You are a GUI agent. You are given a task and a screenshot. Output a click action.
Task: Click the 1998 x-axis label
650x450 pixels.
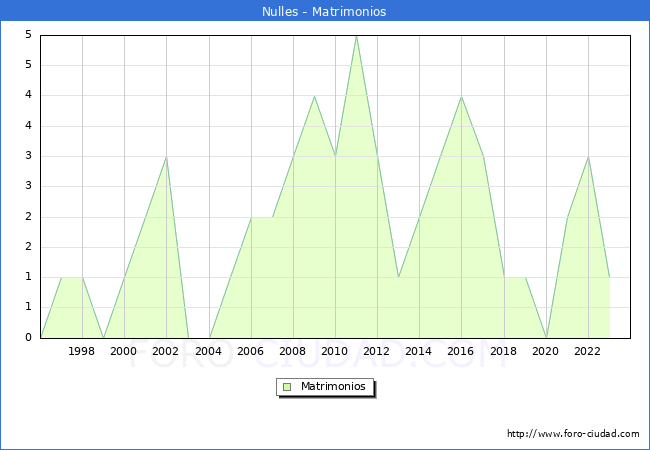81,351
